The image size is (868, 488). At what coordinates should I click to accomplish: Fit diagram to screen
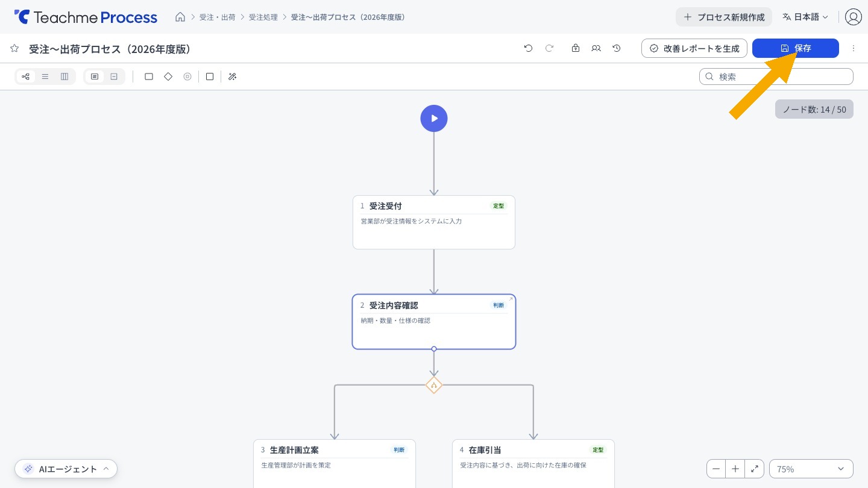tap(755, 469)
